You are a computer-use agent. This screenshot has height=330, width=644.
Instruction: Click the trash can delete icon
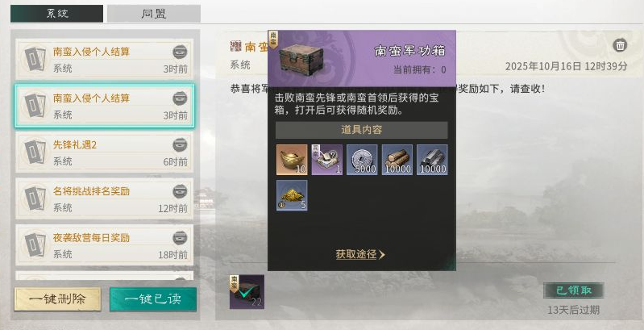coord(620,45)
